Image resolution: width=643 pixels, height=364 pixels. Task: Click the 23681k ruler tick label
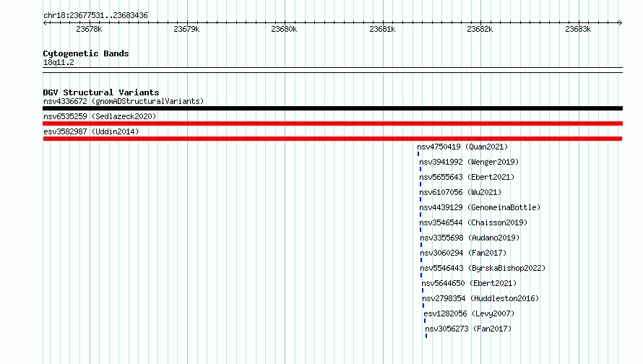(382, 29)
